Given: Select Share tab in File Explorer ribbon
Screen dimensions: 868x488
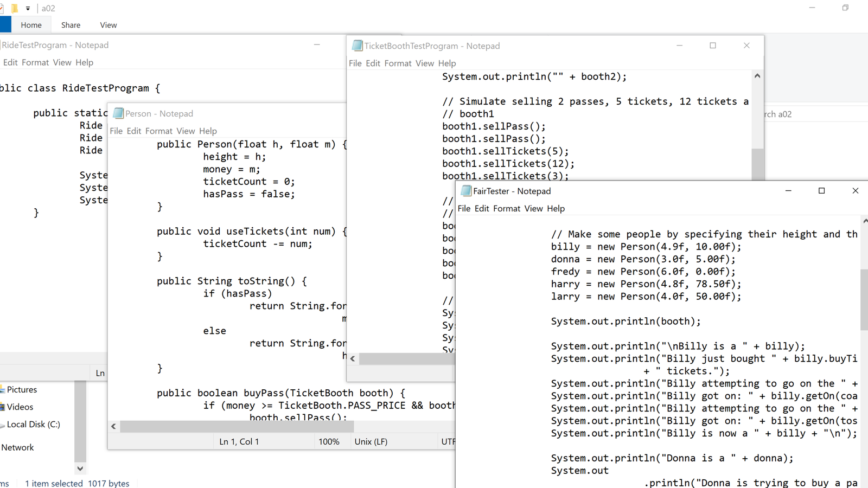Looking at the screenshot, I should pyautogui.click(x=71, y=25).
